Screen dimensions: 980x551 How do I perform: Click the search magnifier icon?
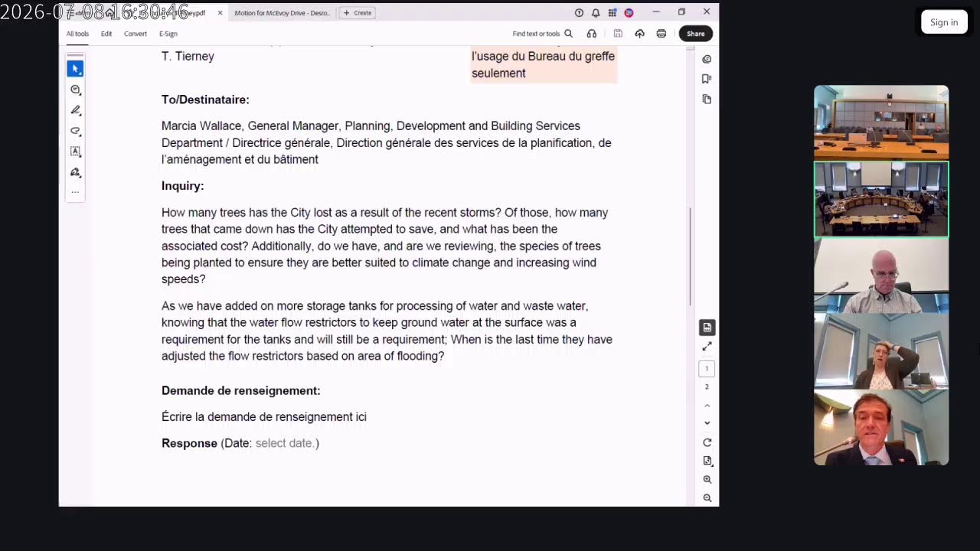568,34
